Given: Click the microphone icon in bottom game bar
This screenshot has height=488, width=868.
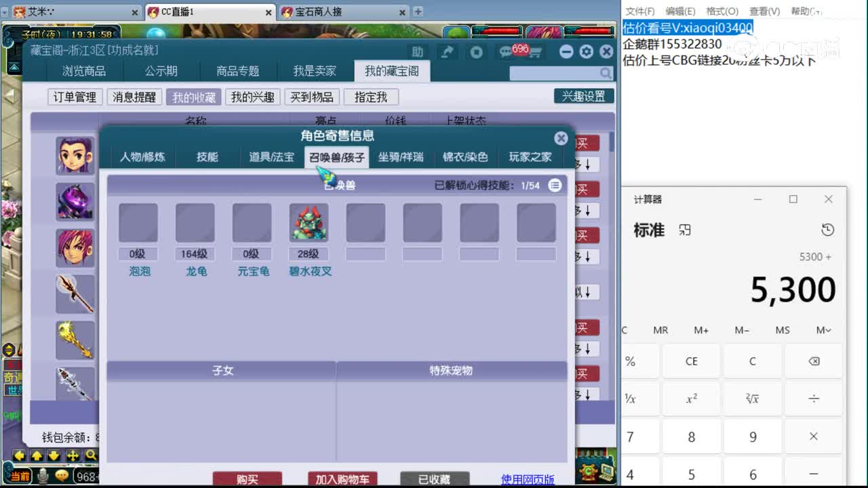Looking at the screenshot, I should pos(42,476).
